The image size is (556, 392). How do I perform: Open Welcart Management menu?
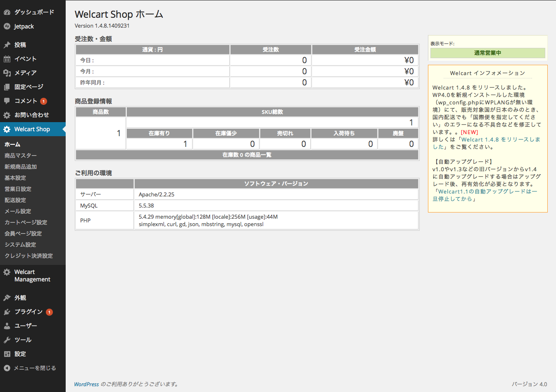[x=33, y=276]
